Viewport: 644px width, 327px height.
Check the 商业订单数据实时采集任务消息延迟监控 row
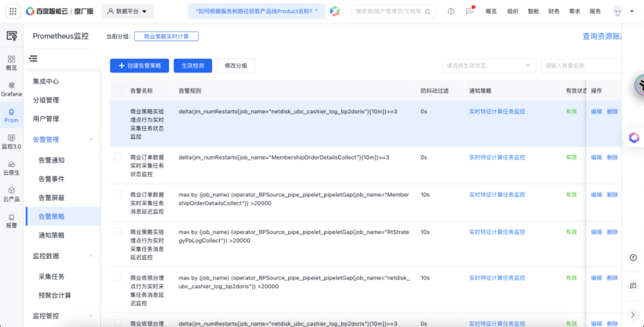click(118, 194)
